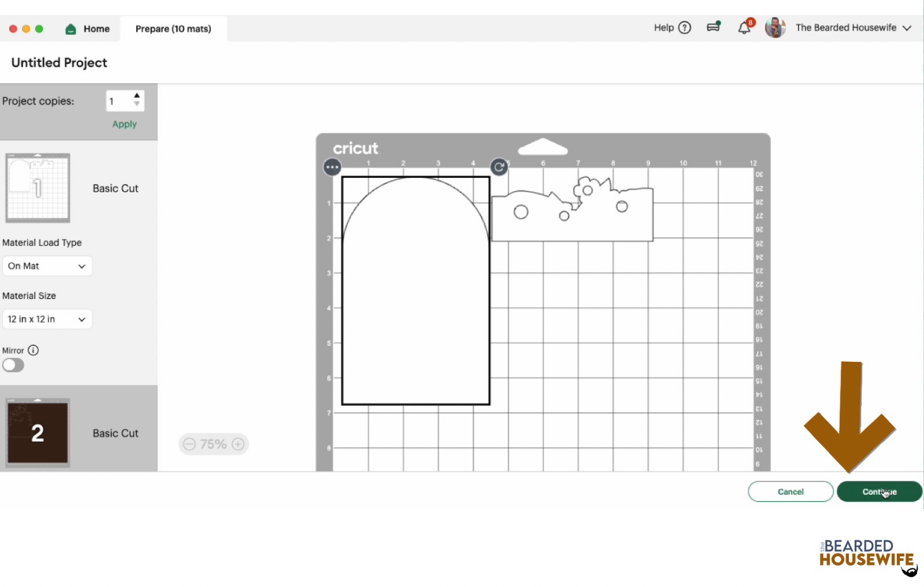Go to the Home tab
The image size is (924, 587).
88,29
